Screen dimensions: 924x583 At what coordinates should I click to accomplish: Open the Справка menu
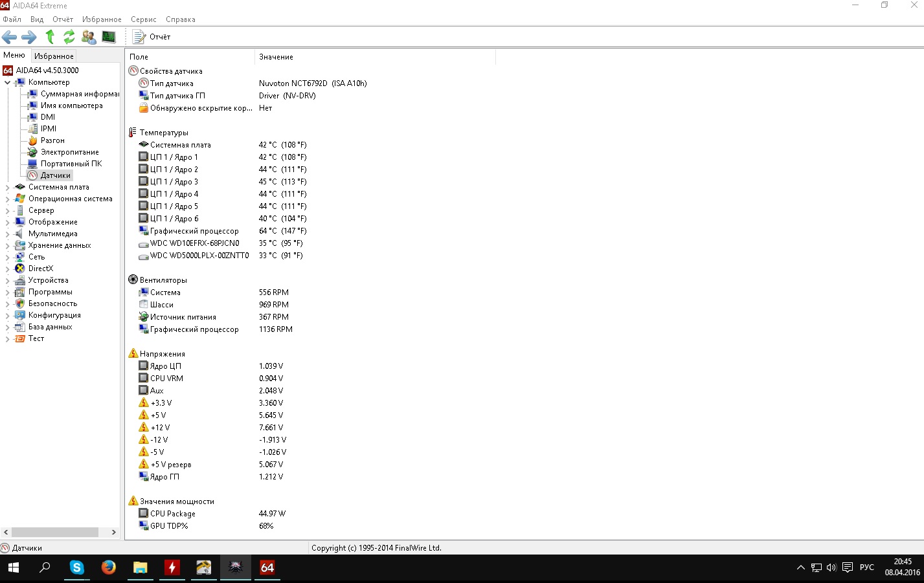pyautogui.click(x=181, y=19)
